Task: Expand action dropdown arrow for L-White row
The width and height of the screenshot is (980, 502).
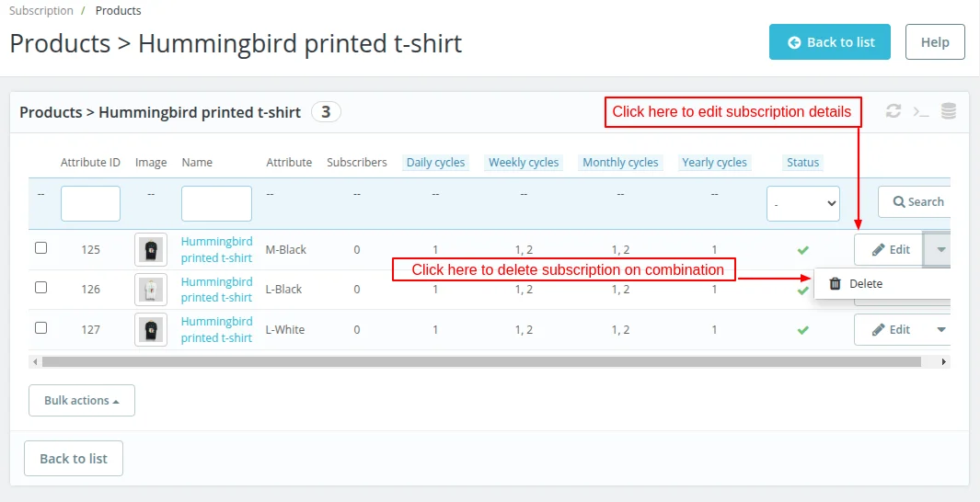Action: pos(940,329)
